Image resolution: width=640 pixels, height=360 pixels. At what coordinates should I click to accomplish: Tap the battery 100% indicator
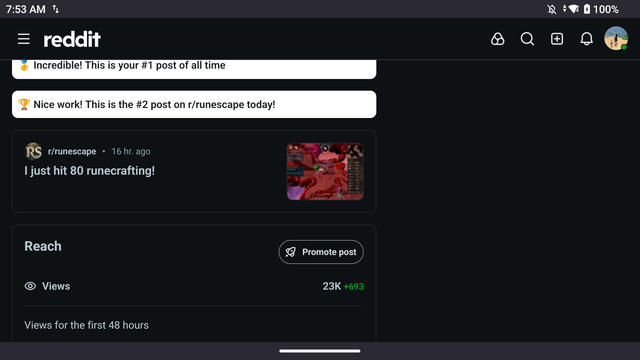point(601,9)
